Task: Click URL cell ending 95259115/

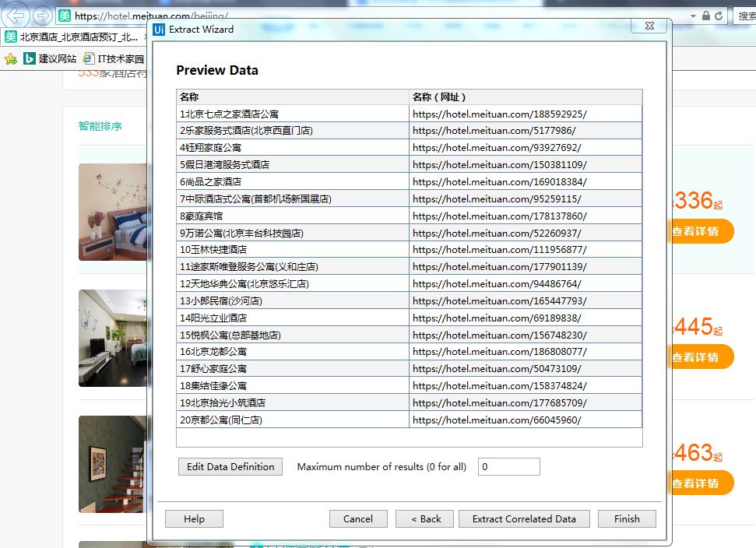Action: click(526, 198)
